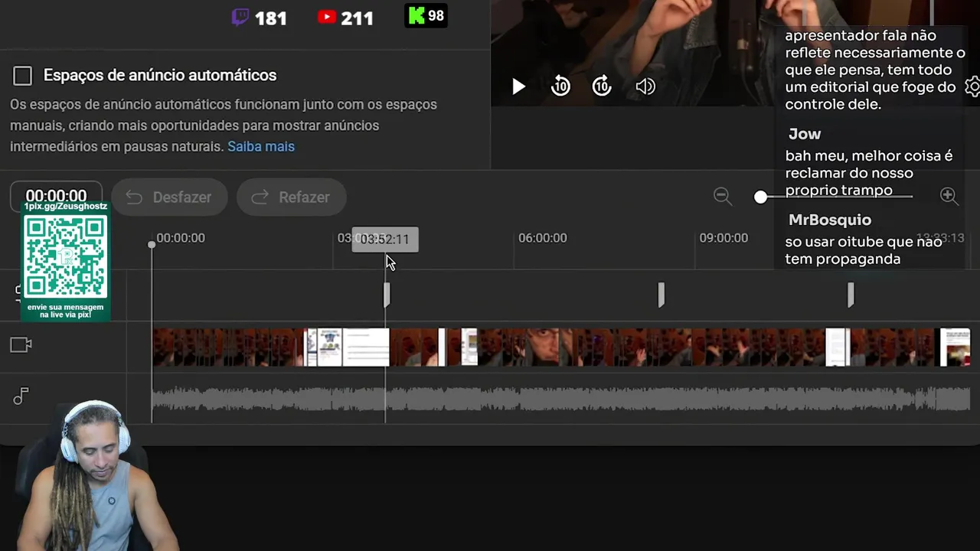
Task: Mute the preview volume icon
Action: click(645, 86)
